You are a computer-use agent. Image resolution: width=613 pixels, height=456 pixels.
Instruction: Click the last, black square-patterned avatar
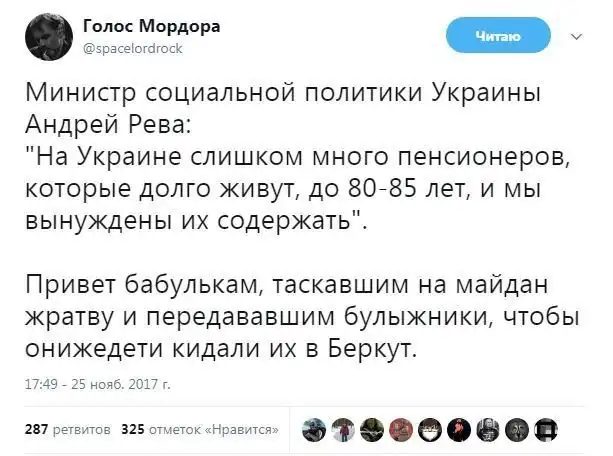(545, 429)
